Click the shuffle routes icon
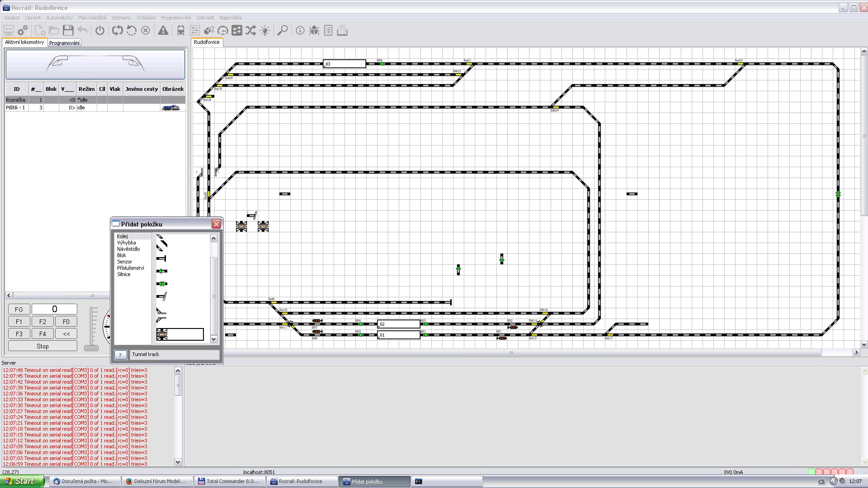 [x=251, y=31]
